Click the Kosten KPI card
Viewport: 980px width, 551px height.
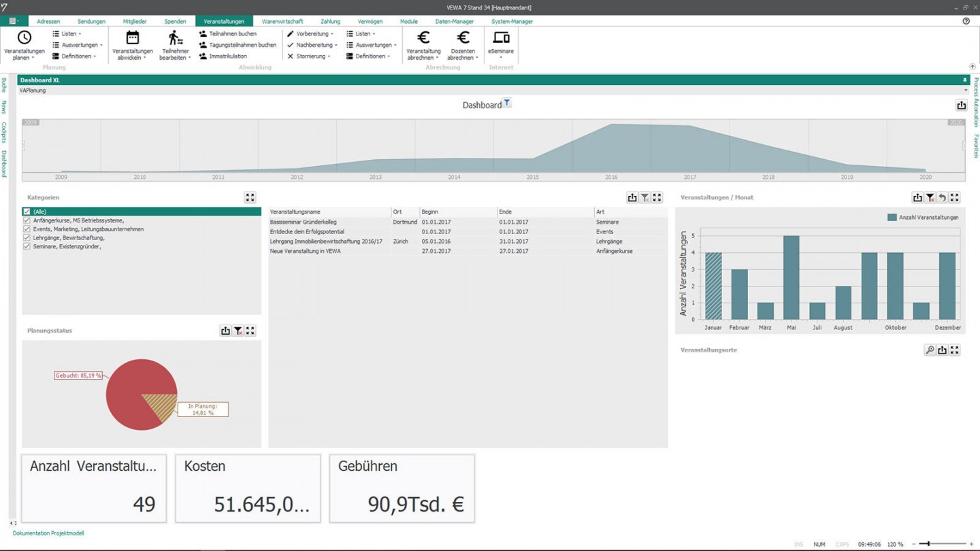pyautogui.click(x=248, y=488)
